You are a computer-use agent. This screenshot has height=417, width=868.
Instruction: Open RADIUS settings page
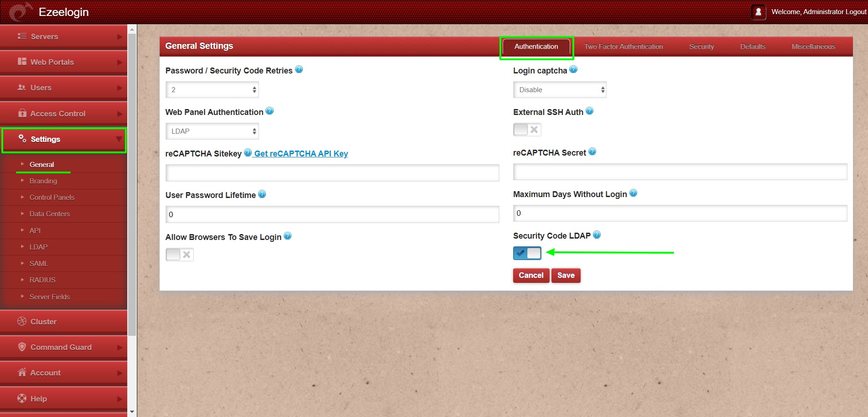pyautogui.click(x=42, y=280)
